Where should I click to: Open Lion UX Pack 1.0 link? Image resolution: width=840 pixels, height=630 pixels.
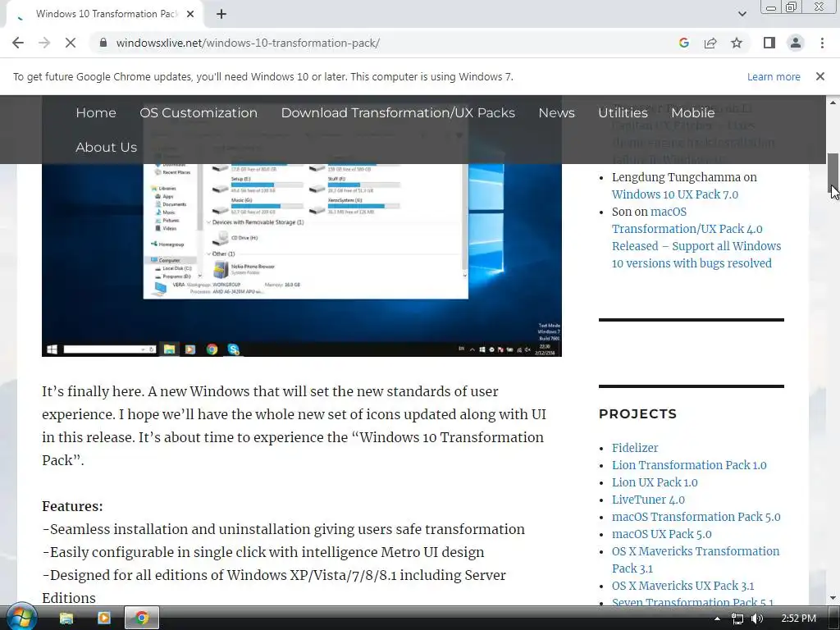[655, 482]
